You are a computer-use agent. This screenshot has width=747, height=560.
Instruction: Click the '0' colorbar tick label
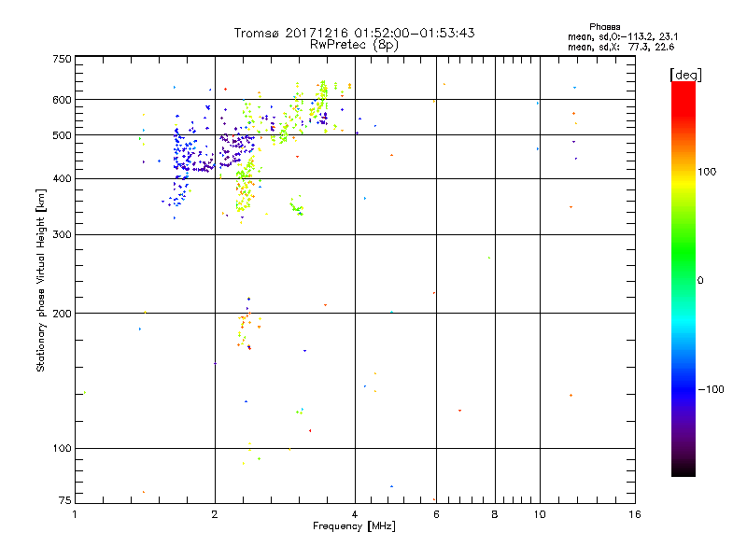(700, 281)
